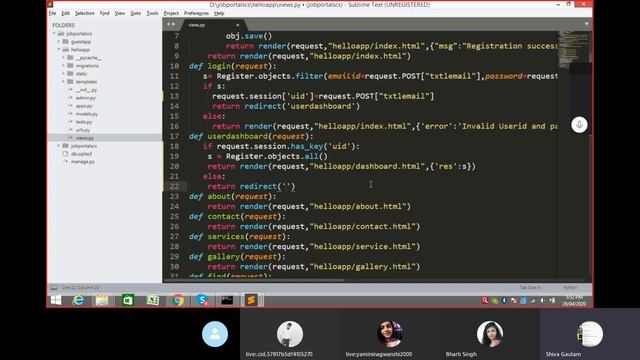This screenshot has width=640, height=360.
Task: Open the Project menu
Action: point(171,13)
